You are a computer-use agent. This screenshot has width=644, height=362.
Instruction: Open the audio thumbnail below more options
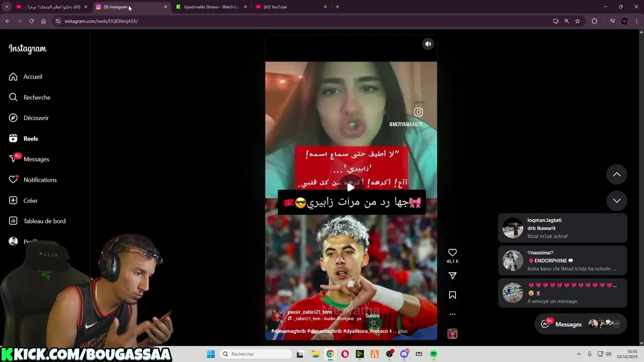tap(452, 333)
